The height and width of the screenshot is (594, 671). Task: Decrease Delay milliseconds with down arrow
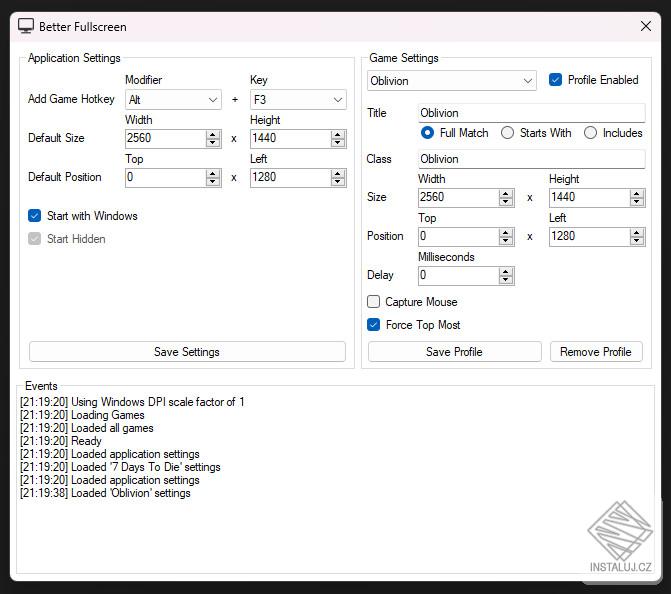[x=506, y=280]
